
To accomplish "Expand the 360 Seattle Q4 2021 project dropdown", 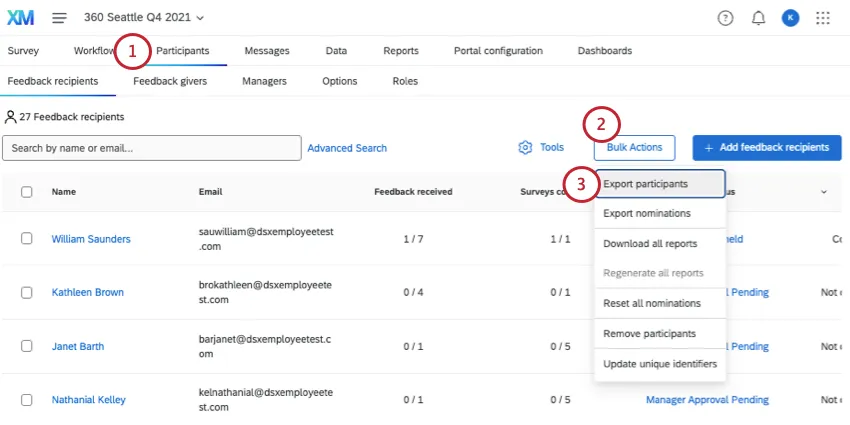I will tap(144, 17).
